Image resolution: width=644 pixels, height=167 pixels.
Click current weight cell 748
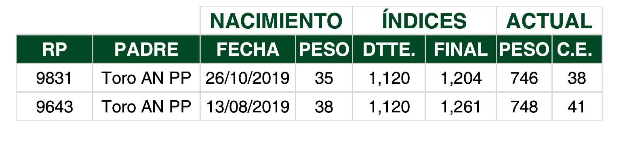click(x=524, y=107)
